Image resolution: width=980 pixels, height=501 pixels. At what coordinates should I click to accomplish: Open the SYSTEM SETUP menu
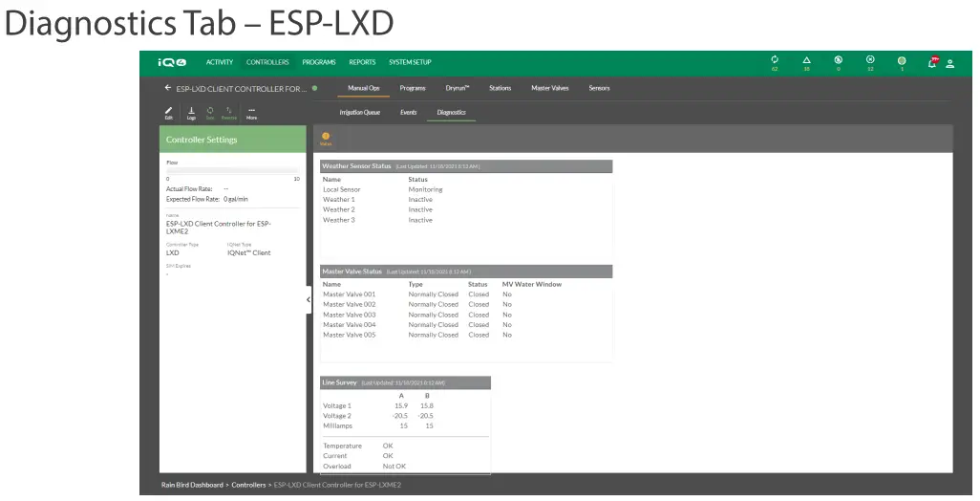[x=410, y=62]
